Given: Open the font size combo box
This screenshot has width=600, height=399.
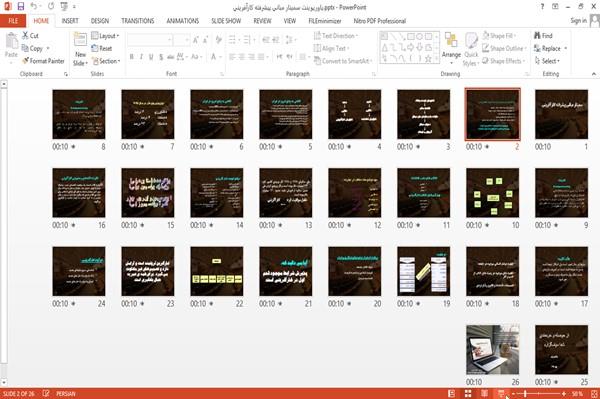Looking at the screenshot, I should pos(181,40).
